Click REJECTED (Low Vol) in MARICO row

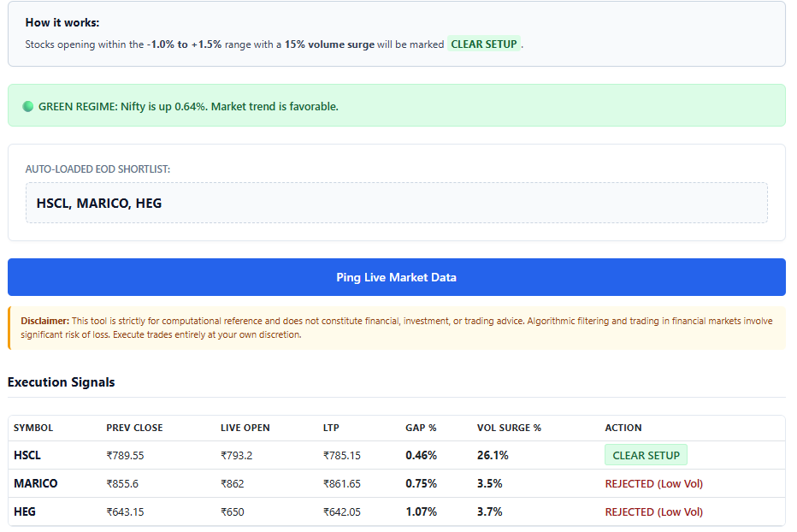point(653,484)
